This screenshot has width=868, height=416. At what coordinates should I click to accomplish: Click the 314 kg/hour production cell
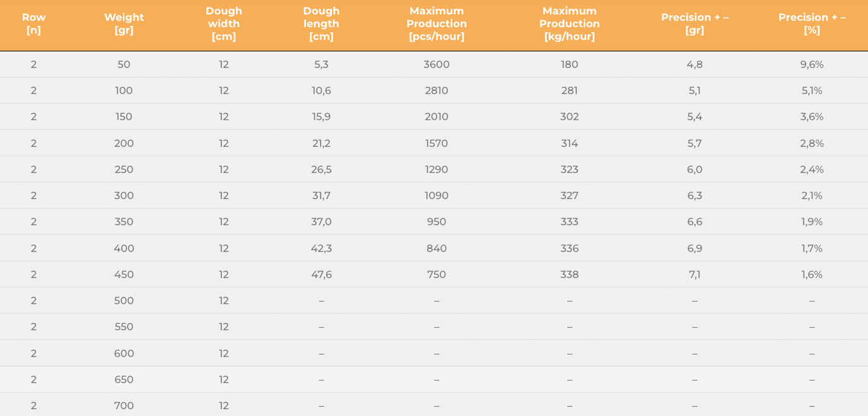[x=570, y=143]
